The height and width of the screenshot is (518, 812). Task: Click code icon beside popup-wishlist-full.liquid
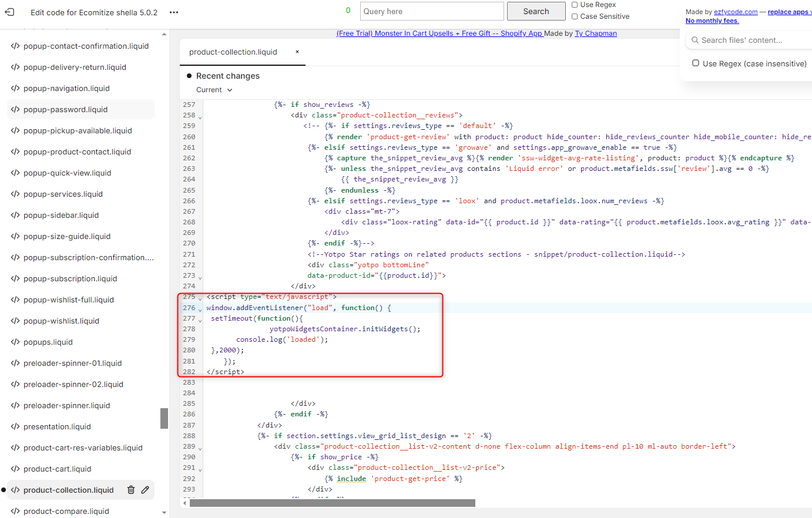pos(15,300)
